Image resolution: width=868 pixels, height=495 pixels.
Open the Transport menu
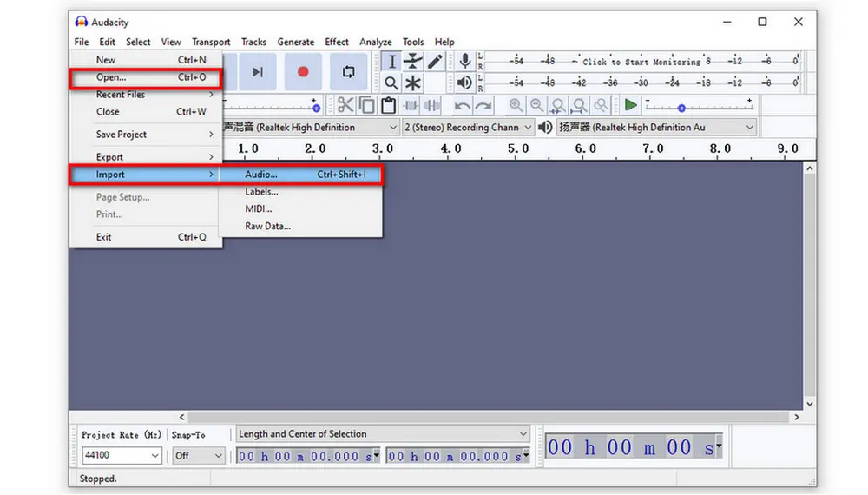tap(211, 42)
